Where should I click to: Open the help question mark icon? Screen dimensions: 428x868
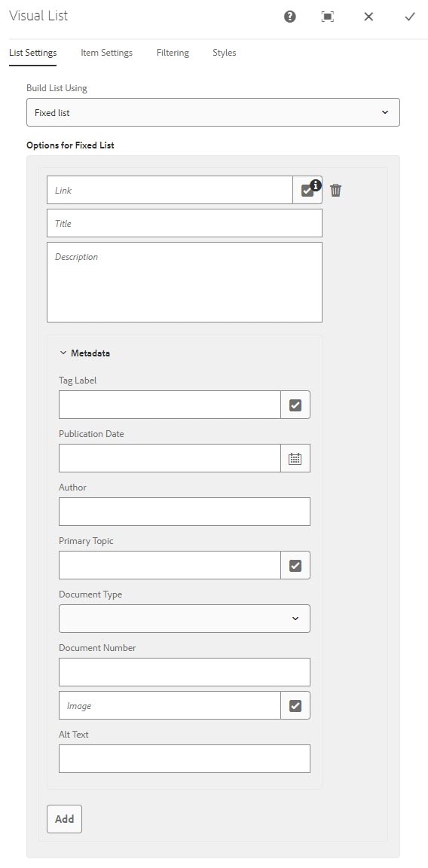coord(289,17)
